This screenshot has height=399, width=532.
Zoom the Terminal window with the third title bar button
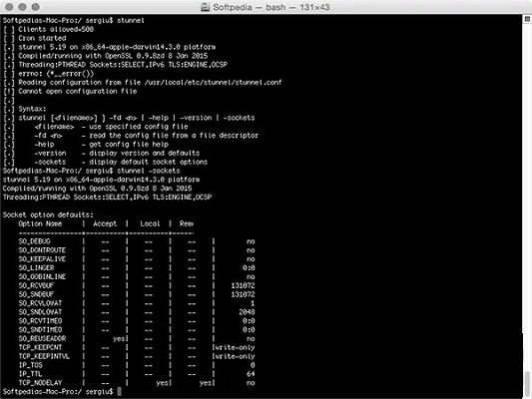[x=35, y=7]
